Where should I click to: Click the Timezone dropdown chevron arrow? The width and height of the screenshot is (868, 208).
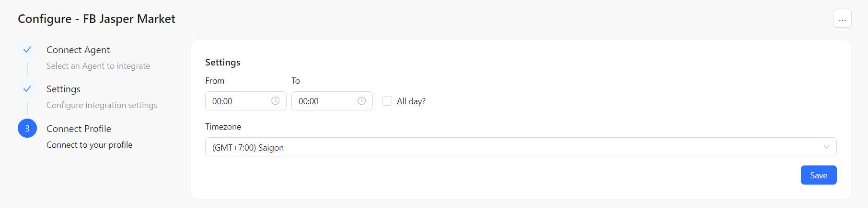pos(826,147)
